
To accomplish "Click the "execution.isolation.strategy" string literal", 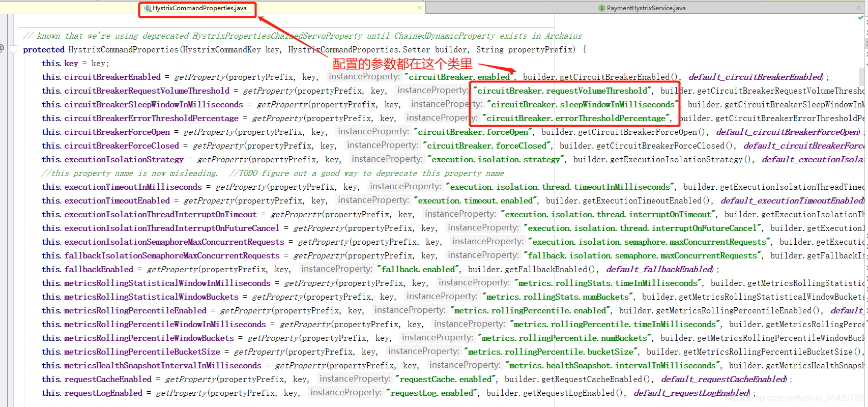I will [496, 159].
